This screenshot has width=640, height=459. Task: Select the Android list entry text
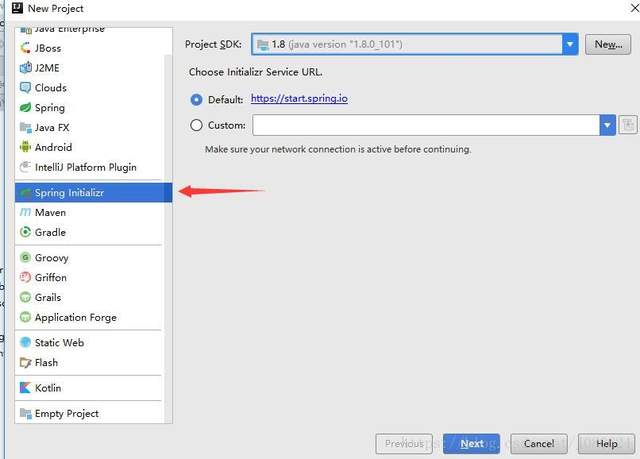[x=53, y=147]
